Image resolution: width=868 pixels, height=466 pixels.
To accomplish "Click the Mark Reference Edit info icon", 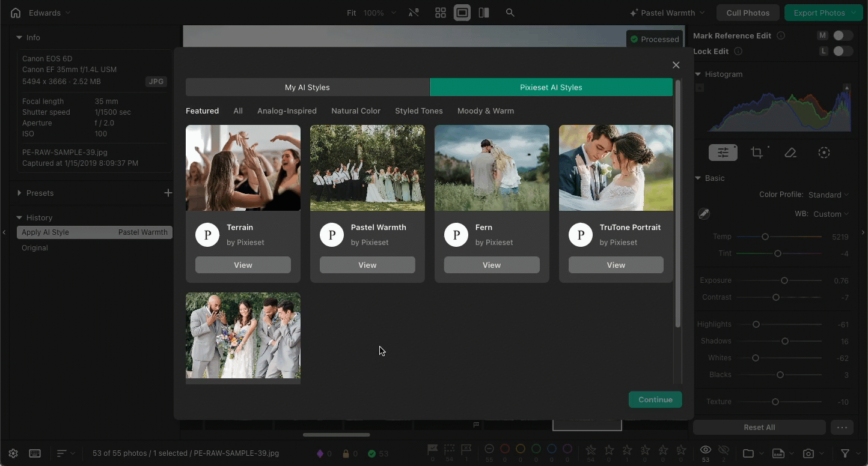I will [781, 35].
